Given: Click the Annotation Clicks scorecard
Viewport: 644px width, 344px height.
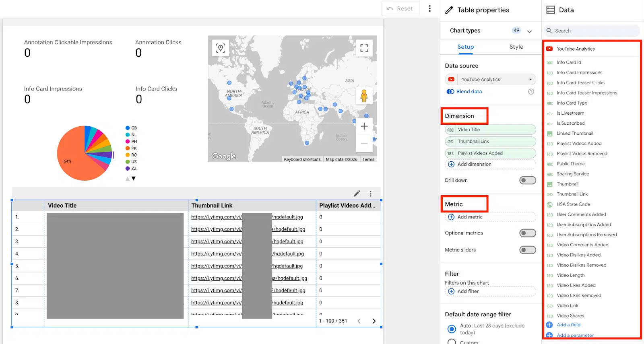Looking at the screenshot, I should [x=158, y=48].
